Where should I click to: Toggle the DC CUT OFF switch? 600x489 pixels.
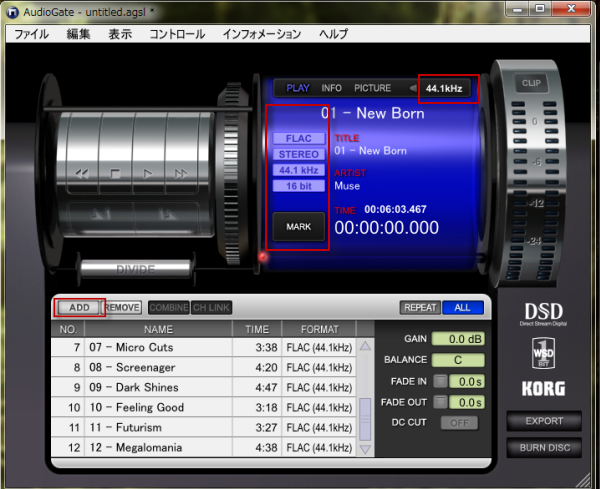460,423
